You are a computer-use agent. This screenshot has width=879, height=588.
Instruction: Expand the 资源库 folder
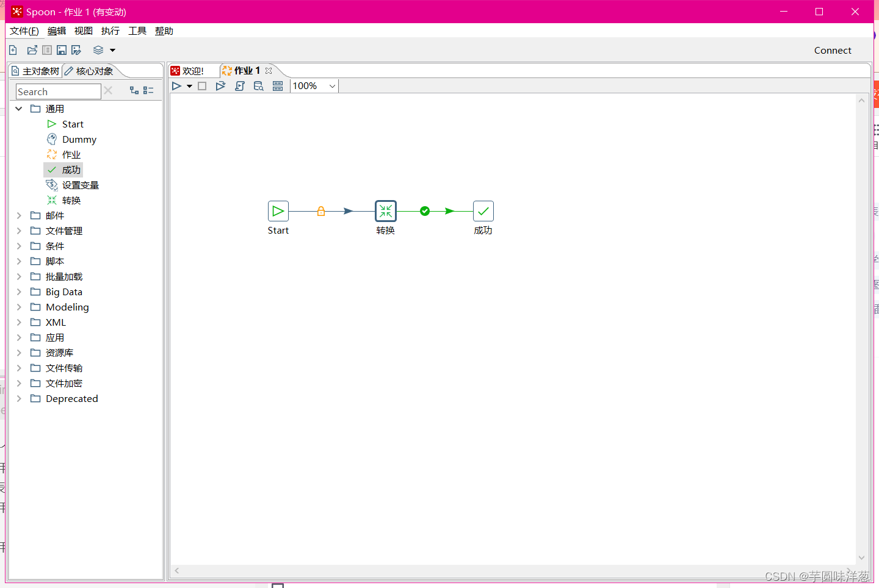pyautogui.click(x=19, y=353)
